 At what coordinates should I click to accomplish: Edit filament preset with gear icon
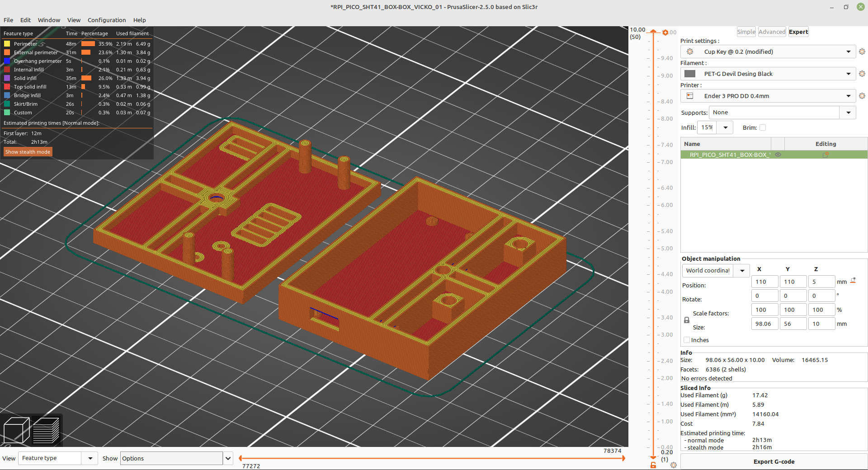[862, 74]
